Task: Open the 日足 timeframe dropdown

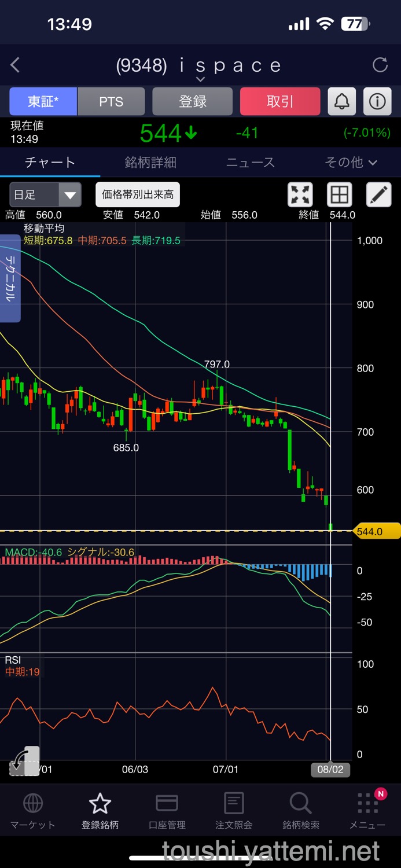Action: coord(45,195)
